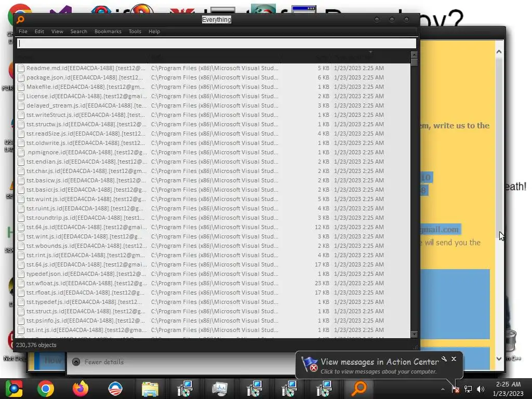Image resolution: width=532 pixels, height=399 pixels.
Task: Click the file icon of tst.writeStruct.js row
Action: 21,115
